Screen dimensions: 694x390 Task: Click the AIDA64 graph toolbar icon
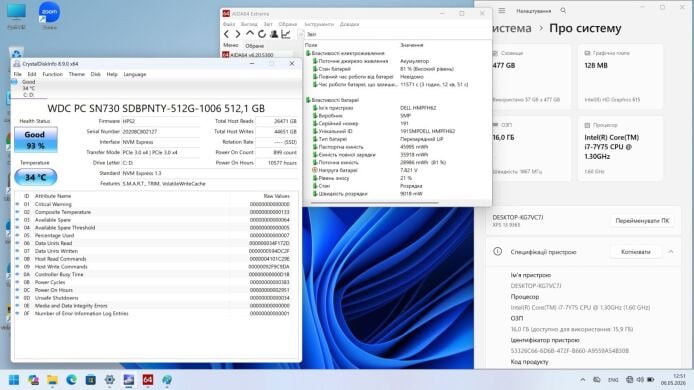point(286,34)
